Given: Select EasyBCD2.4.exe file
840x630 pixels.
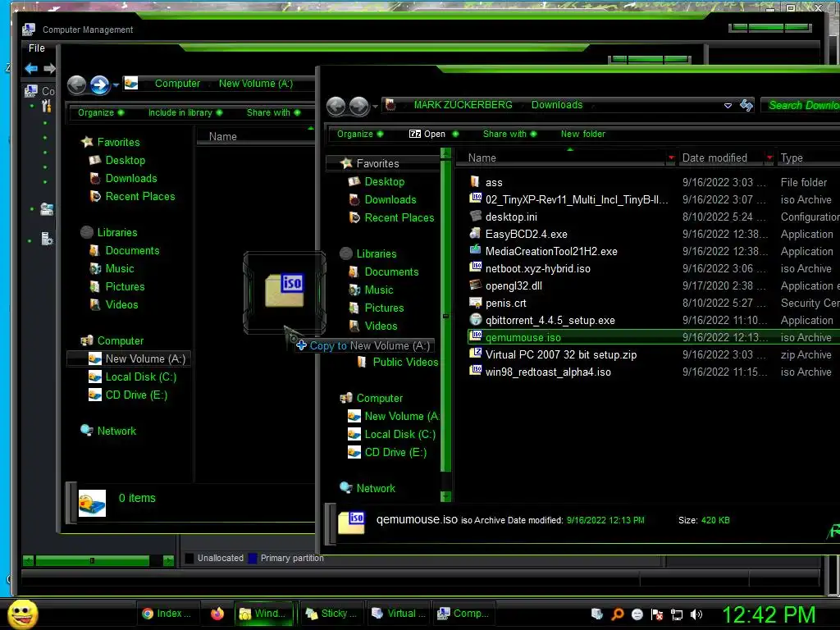Looking at the screenshot, I should point(526,234).
